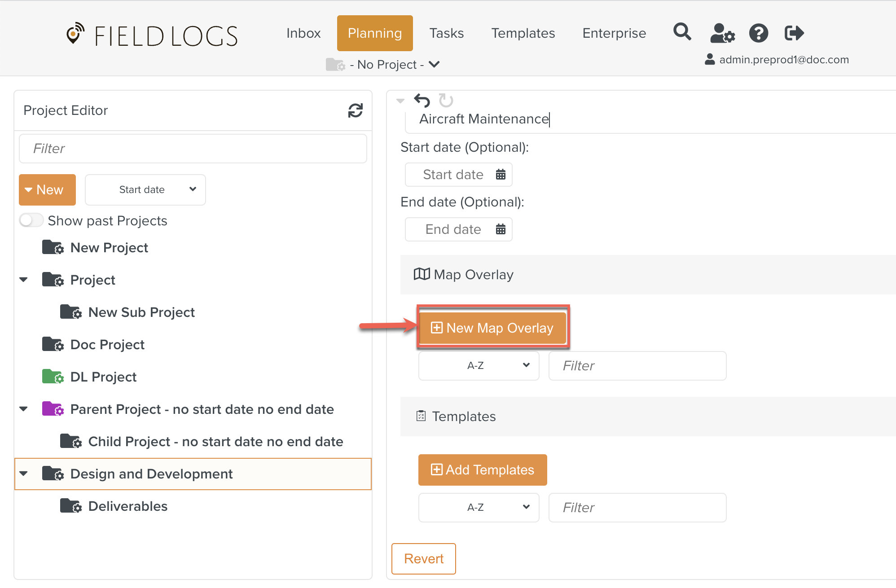Viewport: 896px width, 588px height.
Task: Click the redo arrow icon
Action: tap(446, 101)
